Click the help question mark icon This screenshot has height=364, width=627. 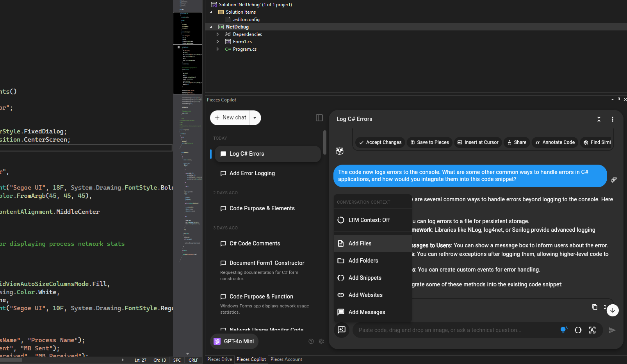point(311,341)
